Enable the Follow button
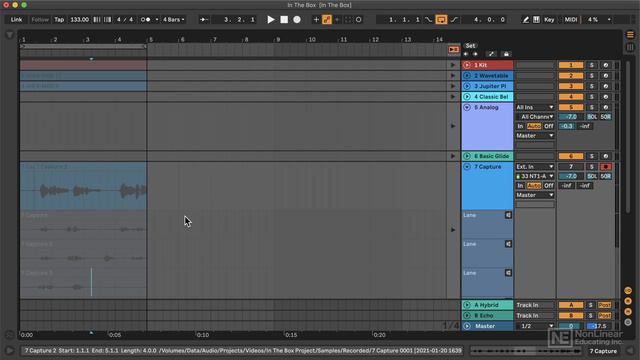This screenshot has height=360, width=640. click(x=40, y=19)
